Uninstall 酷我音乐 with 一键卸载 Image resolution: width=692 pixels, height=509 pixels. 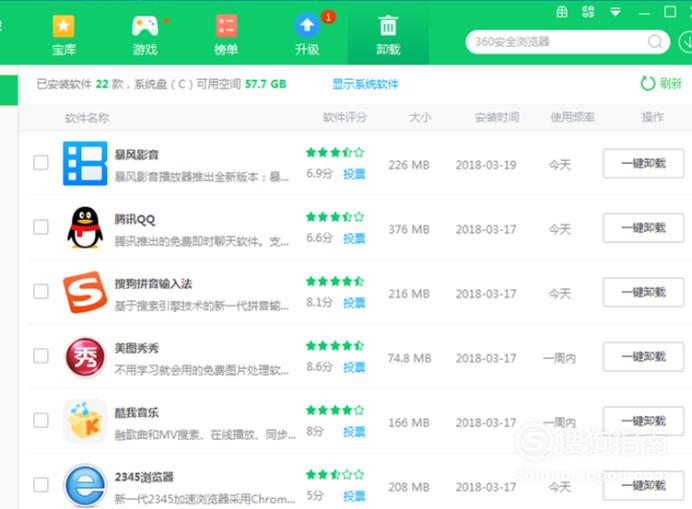[643, 421]
